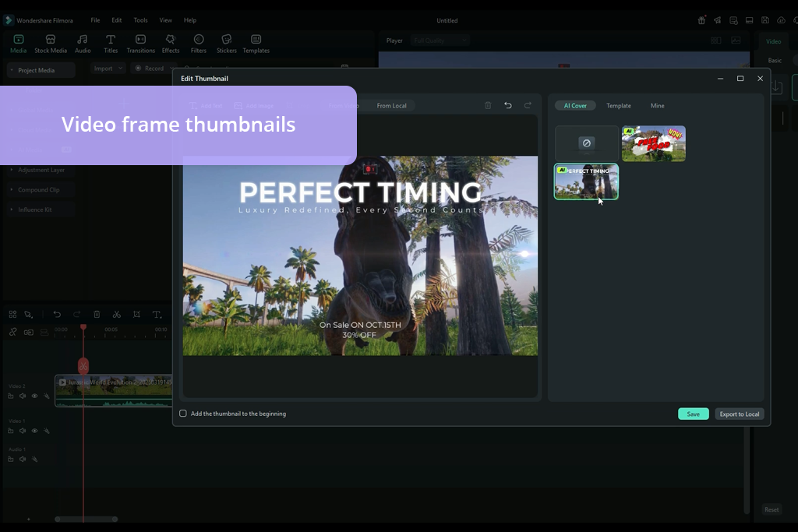Open the Filters panel
Viewport: 798px width, 532px height.
click(199, 44)
